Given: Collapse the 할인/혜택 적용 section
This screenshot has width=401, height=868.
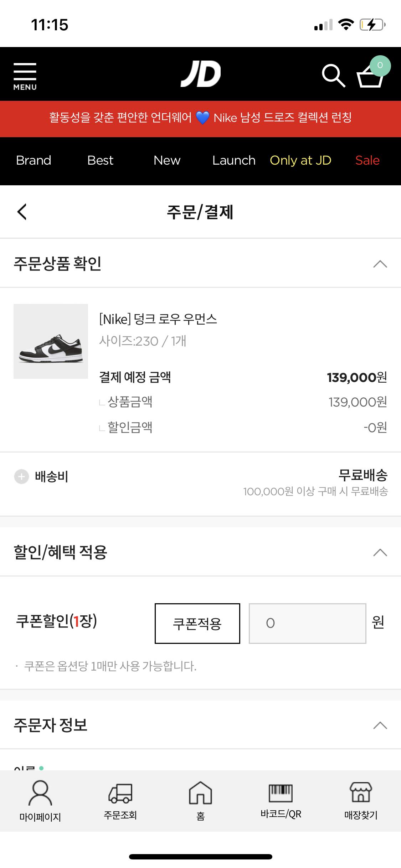Looking at the screenshot, I should (380, 553).
